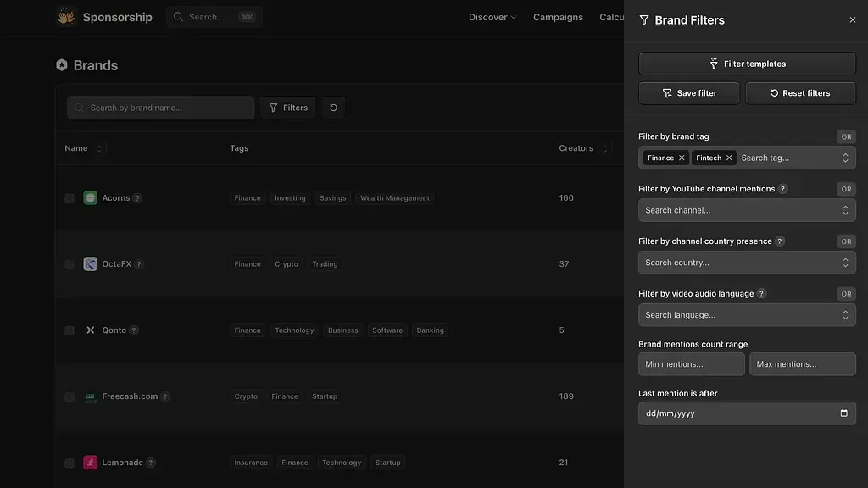The width and height of the screenshot is (868, 488).
Task: Toggle OR mode for brand tag filter
Action: point(846,136)
